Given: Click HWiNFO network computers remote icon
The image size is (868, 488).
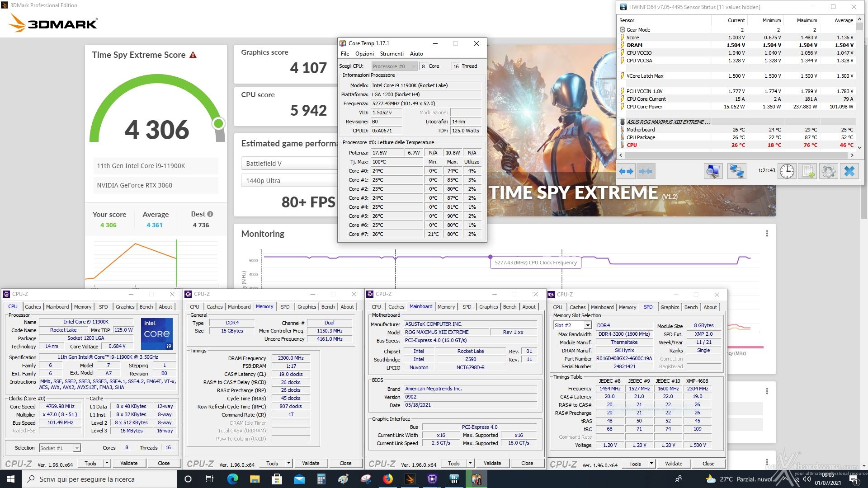Looking at the screenshot, I should [736, 171].
